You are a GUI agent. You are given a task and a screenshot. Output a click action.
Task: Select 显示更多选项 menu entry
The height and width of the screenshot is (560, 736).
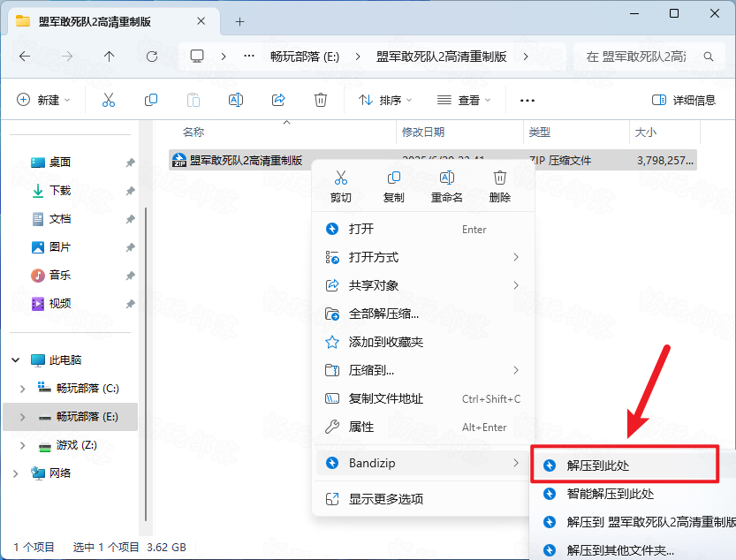click(423, 498)
